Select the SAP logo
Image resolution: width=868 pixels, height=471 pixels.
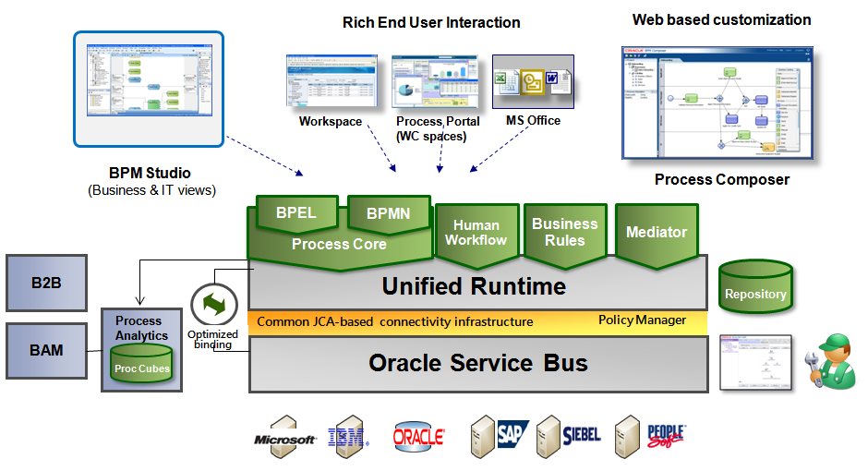pyautogui.click(x=512, y=433)
